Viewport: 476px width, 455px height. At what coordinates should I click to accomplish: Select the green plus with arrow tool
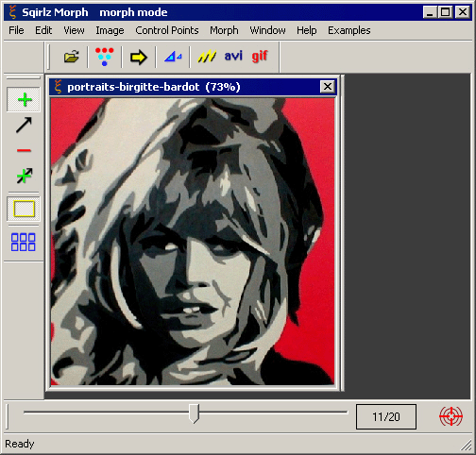[x=24, y=176]
